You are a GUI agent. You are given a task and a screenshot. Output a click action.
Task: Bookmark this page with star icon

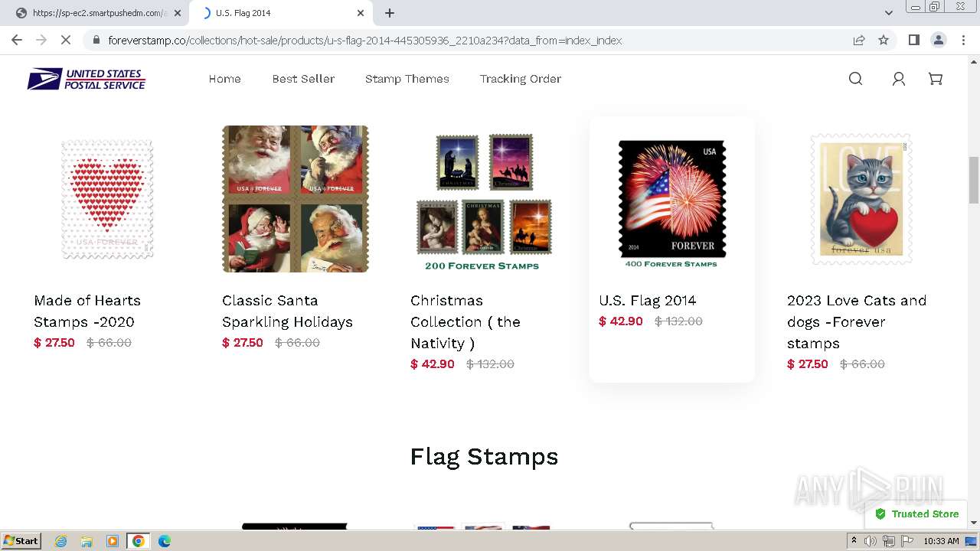click(x=884, y=40)
